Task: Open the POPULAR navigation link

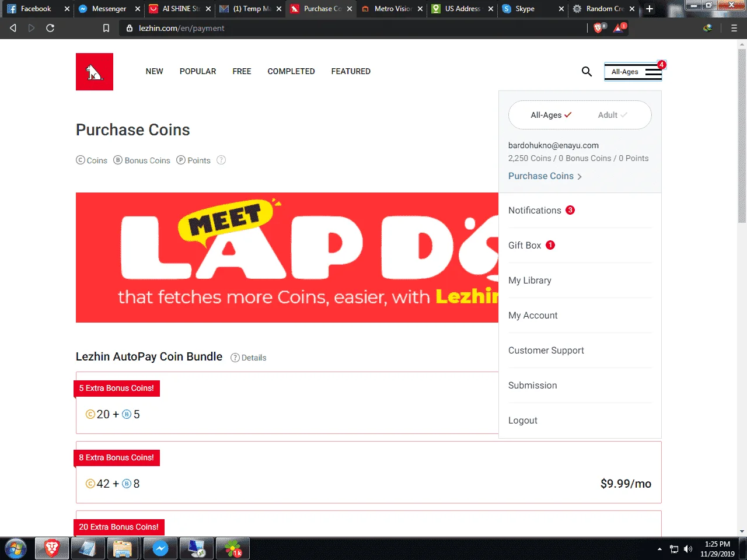Action: (198, 71)
